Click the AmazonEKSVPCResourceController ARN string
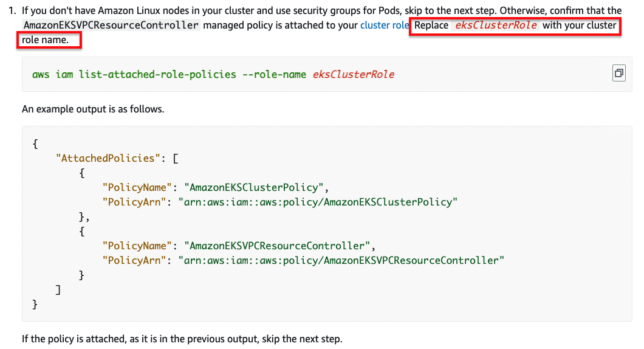 coord(341,260)
